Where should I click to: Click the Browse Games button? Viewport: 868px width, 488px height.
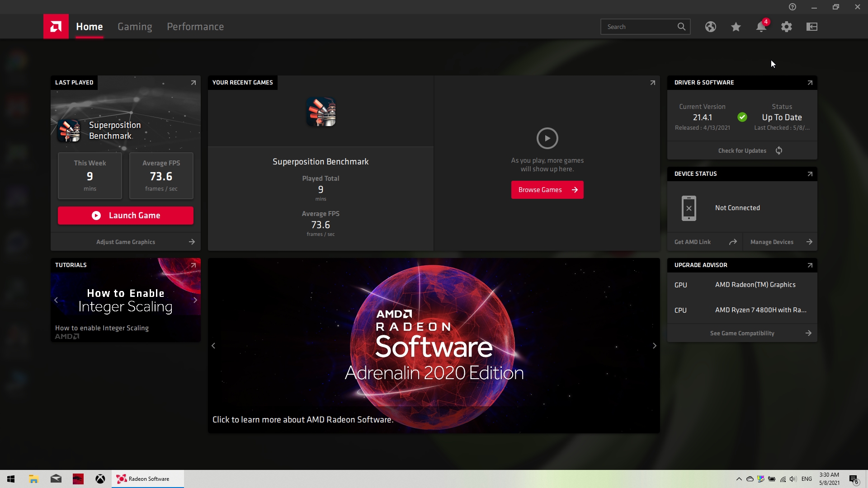[547, 190]
